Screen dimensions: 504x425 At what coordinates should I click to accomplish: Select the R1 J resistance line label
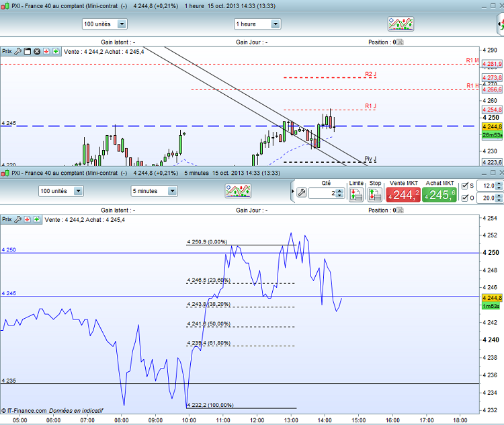click(x=370, y=106)
